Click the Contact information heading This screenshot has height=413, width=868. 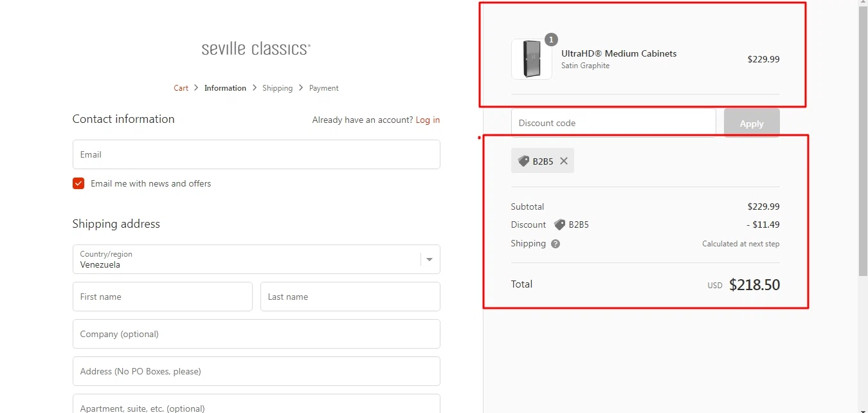pos(123,119)
